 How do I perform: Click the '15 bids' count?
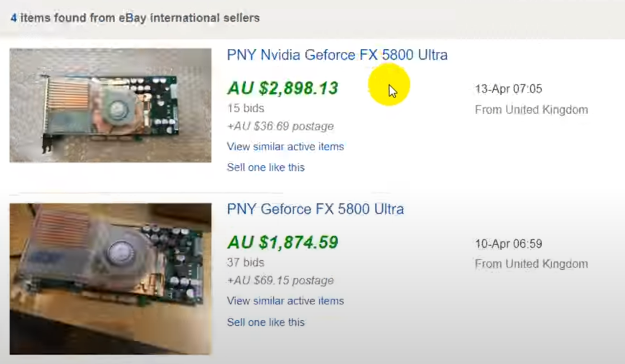246,108
